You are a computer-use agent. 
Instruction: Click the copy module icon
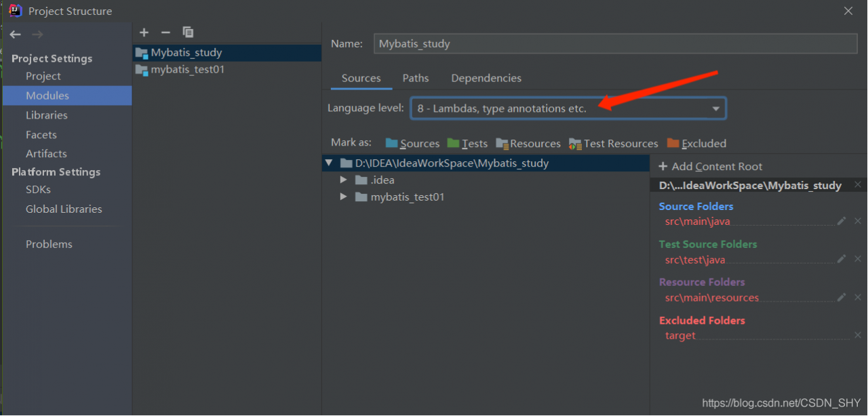pos(188,33)
